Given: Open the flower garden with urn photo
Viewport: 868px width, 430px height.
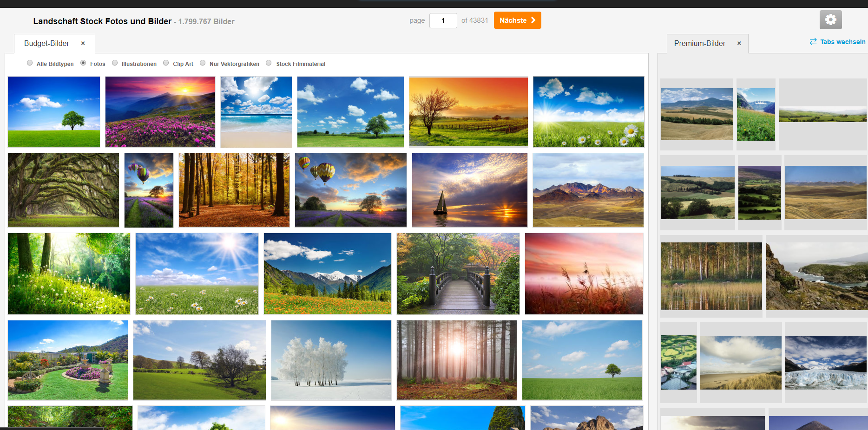Looking at the screenshot, I should (68, 360).
